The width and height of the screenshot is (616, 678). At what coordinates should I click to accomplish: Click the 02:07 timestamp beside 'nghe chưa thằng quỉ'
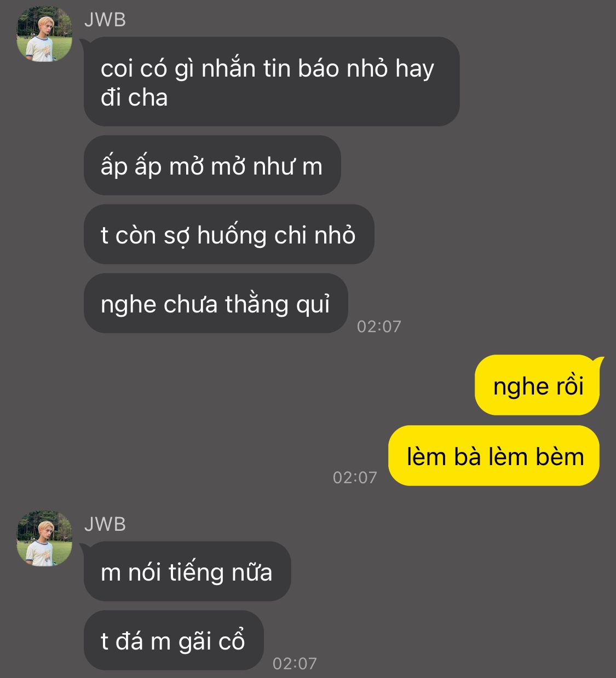(x=379, y=327)
